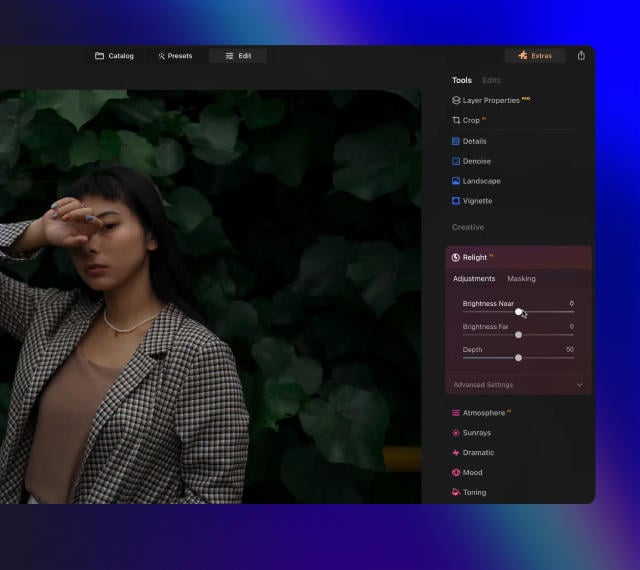Image resolution: width=640 pixels, height=570 pixels.
Task: Click the Extras puzzle piece icon
Action: (523, 55)
